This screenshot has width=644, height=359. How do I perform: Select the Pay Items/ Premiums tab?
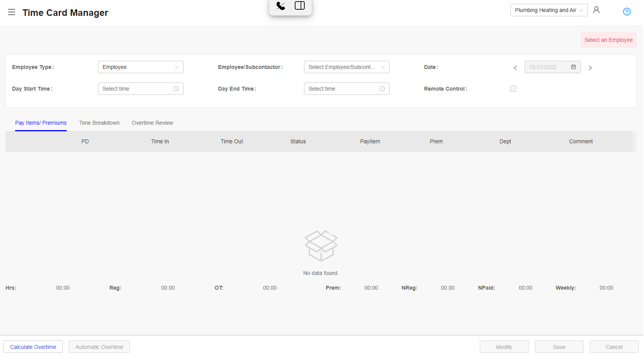(41, 123)
